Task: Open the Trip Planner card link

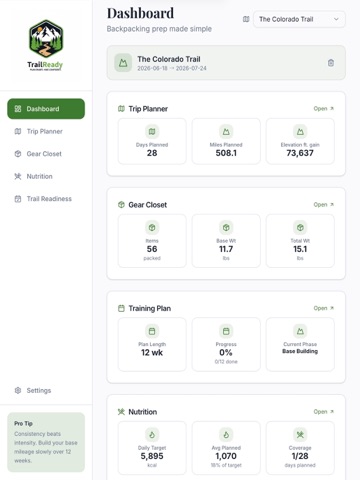Action: point(324,109)
